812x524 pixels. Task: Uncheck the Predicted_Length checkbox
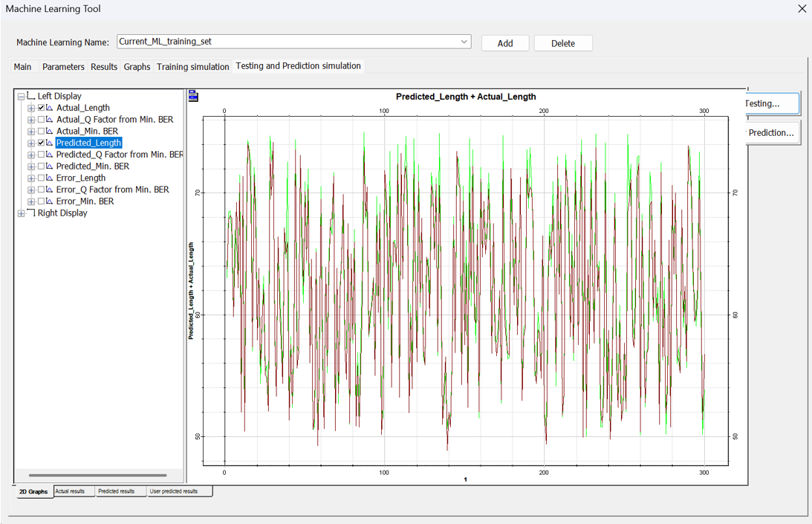[x=41, y=143]
